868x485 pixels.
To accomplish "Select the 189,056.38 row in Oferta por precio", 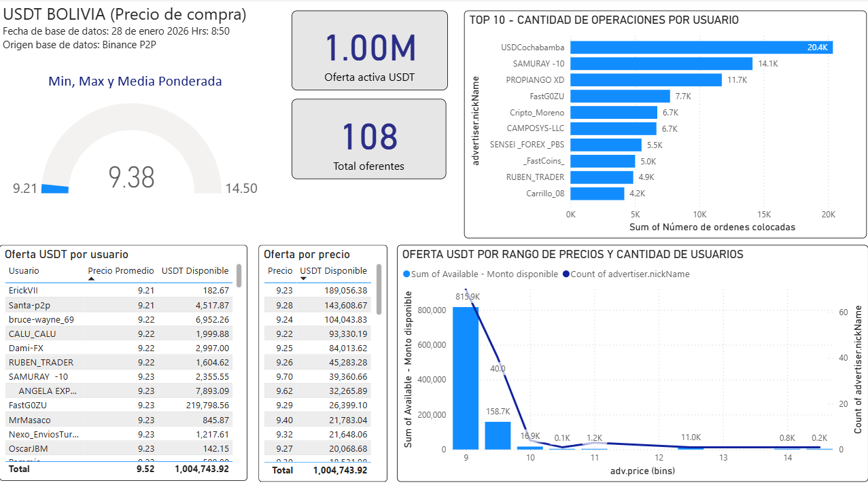I will tap(319, 291).
